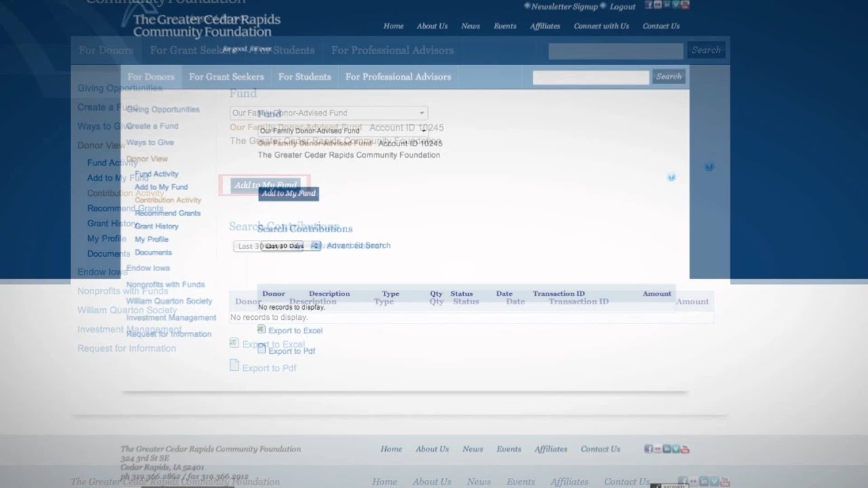
Task: Open Investment Management in the sharp sidebar
Action: (x=171, y=317)
